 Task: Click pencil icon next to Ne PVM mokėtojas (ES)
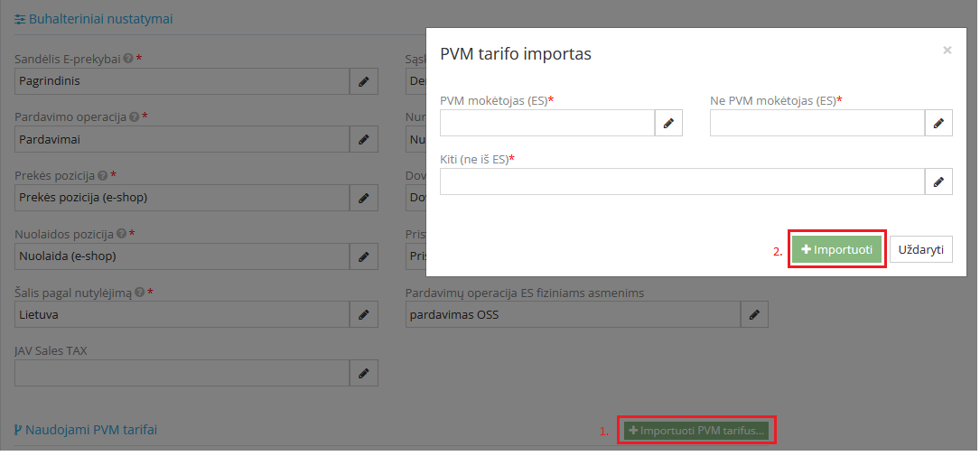click(938, 124)
